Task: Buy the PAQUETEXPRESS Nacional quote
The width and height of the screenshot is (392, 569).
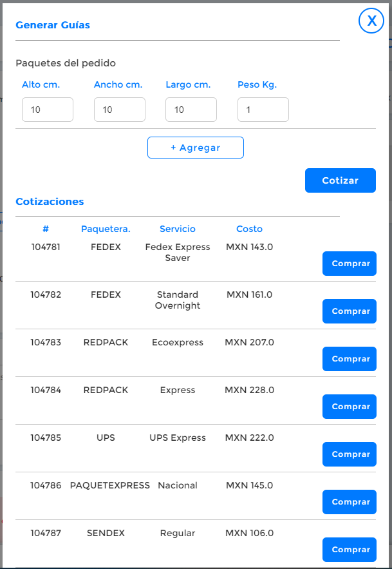Action: click(350, 502)
